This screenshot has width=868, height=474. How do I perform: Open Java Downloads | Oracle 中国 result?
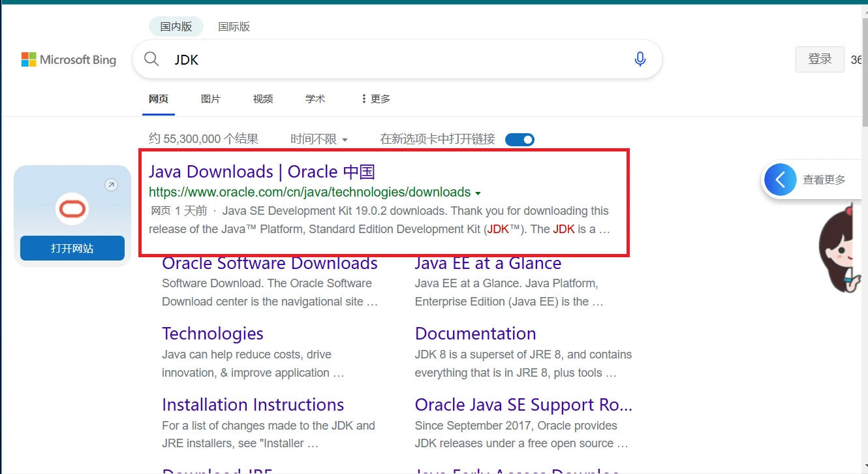[262, 172]
